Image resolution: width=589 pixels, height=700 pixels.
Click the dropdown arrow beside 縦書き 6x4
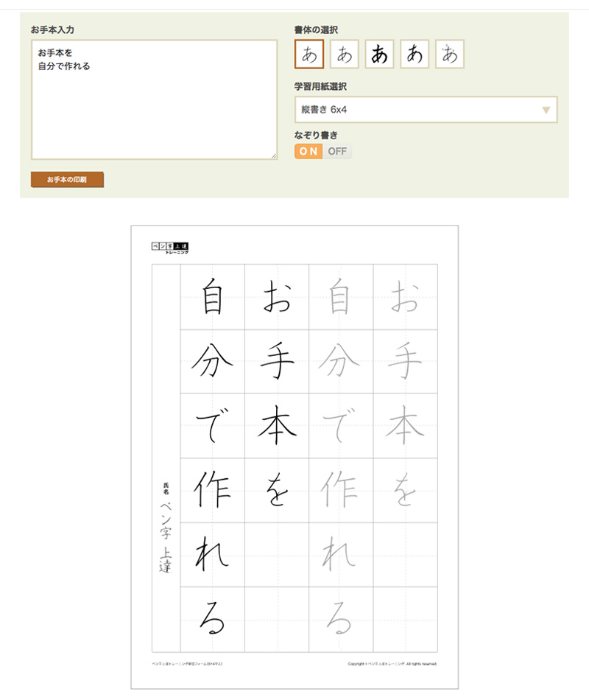pyautogui.click(x=546, y=110)
